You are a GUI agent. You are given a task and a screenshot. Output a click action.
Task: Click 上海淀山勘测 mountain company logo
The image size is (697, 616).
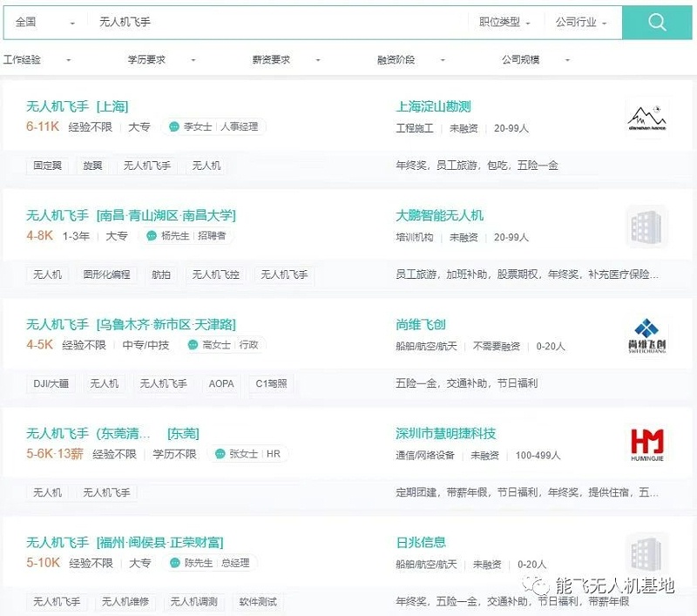coord(646,118)
